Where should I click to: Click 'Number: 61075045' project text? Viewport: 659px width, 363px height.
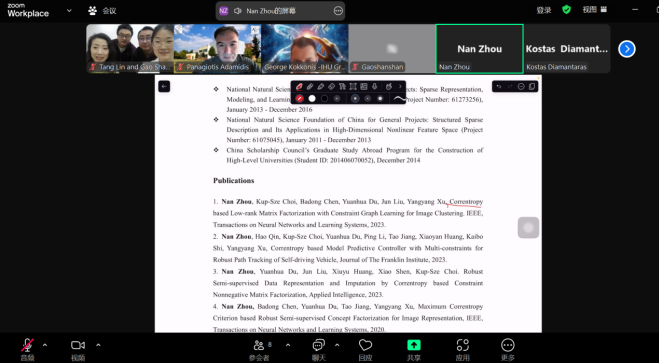pyautogui.click(x=255, y=140)
